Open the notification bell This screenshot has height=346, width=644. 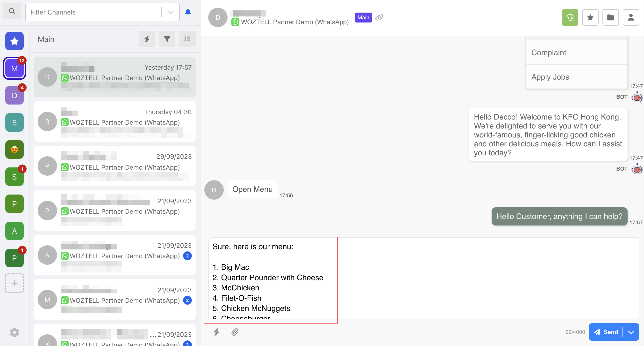tap(188, 12)
